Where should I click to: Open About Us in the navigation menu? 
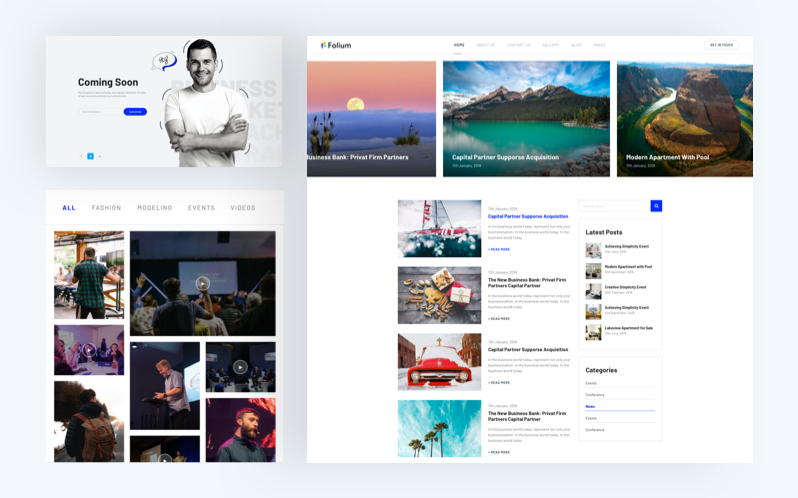(486, 45)
